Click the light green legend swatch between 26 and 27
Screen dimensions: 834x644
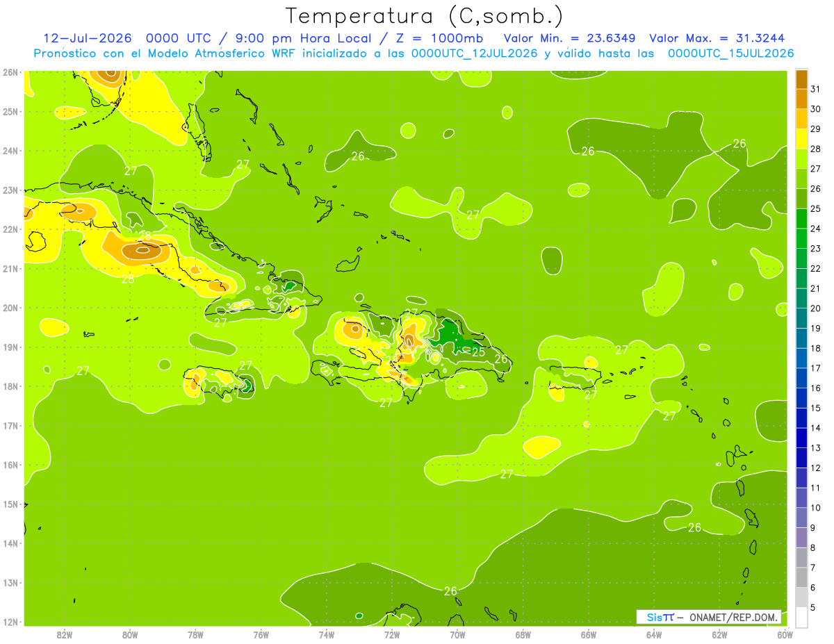801,179
